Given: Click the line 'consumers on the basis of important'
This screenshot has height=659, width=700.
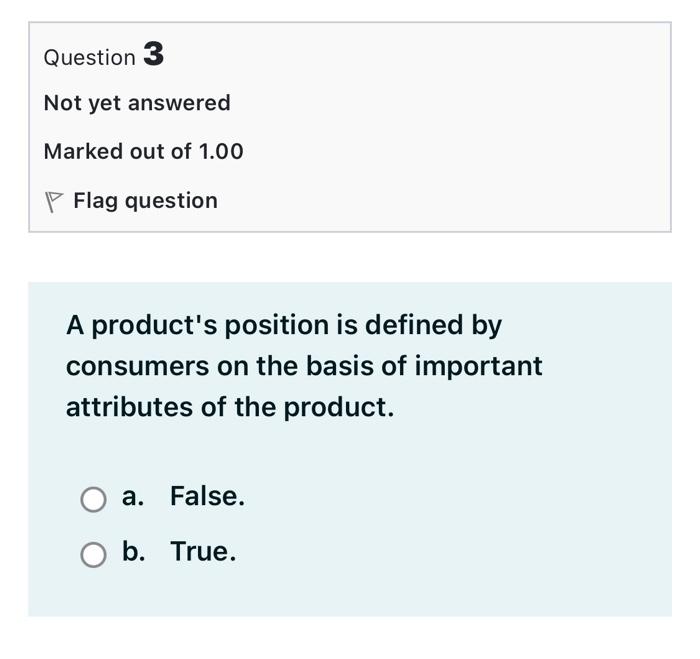Looking at the screenshot, I should [x=304, y=366].
